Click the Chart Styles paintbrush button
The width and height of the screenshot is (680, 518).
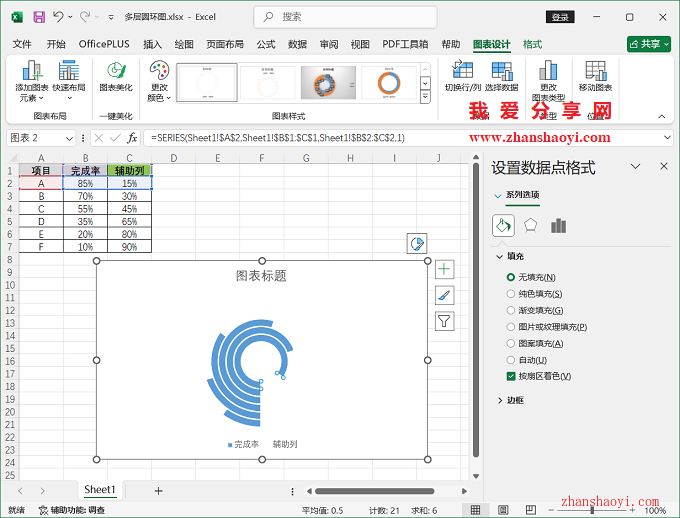[445, 295]
